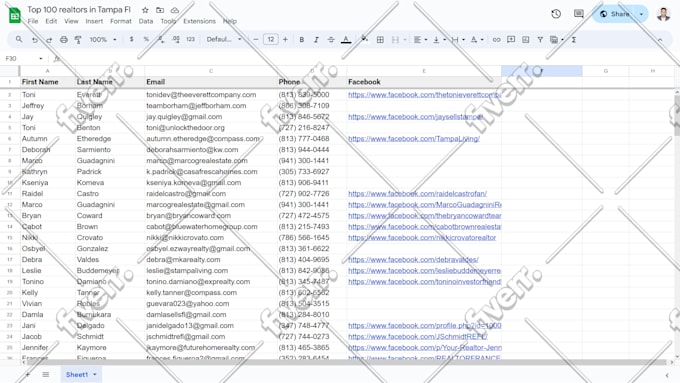This screenshot has width=680, height=383.
Task: Open the jaysellstampa Facebook link
Action: pos(415,117)
